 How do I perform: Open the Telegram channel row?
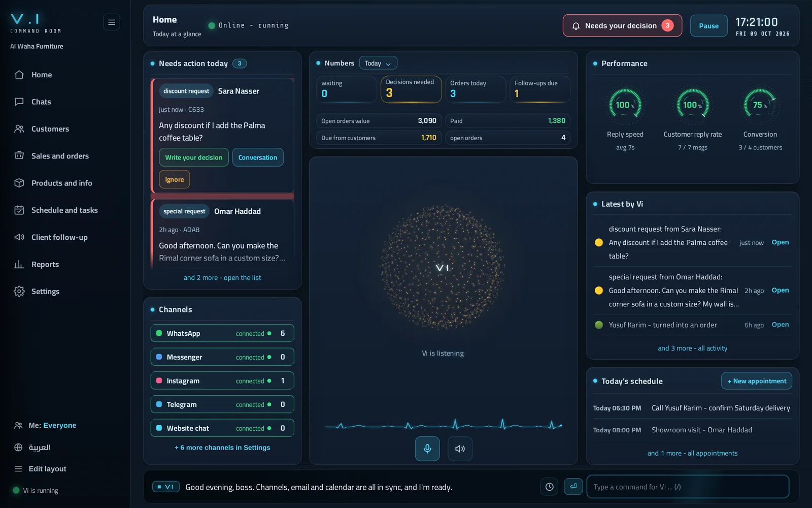tap(222, 404)
